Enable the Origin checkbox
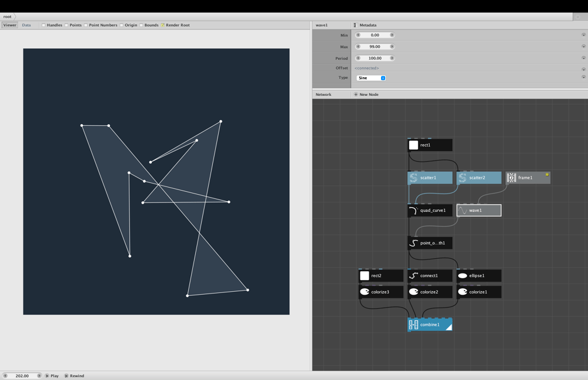Screen dimensions: 588x380 point(122,25)
